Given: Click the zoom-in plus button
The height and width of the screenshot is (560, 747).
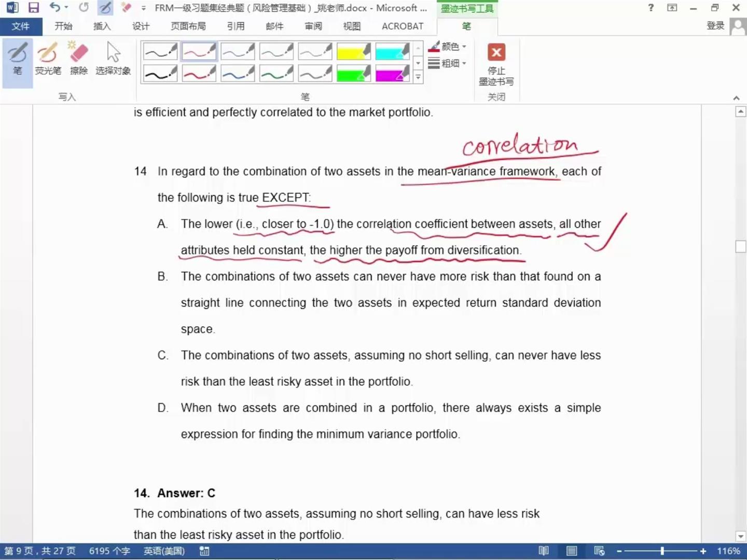Looking at the screenshot, I should [x=703, y=551].
